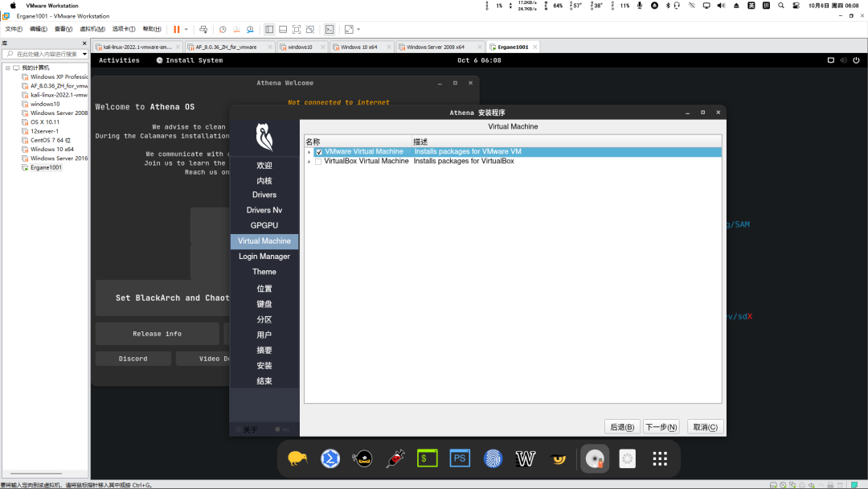The width and height of the screenshot is (868, 489).
Task: Click the GNOME volume icon in top bar
Action: pyautogui.click(x=844, y=60)
